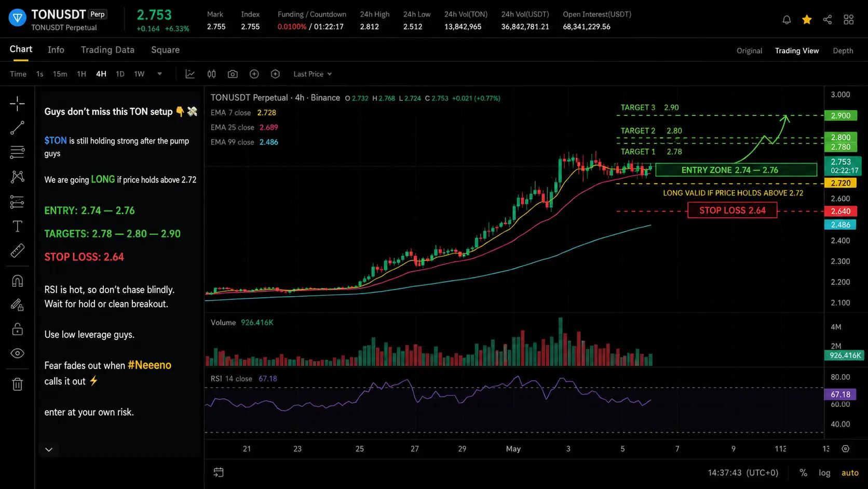Click the yellow 2.720 price axis label

pos(840,183)
